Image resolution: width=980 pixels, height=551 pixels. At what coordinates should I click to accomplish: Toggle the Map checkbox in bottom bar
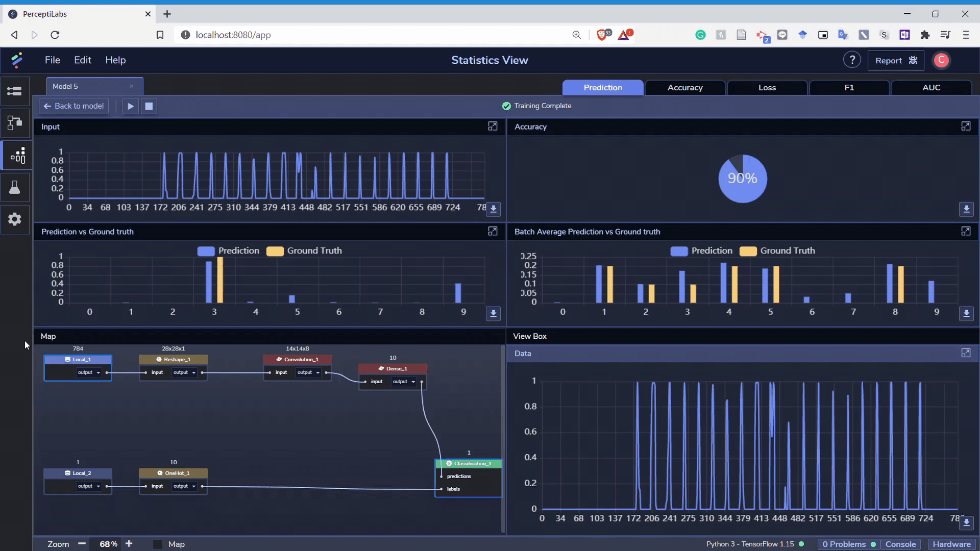[158, 544]
